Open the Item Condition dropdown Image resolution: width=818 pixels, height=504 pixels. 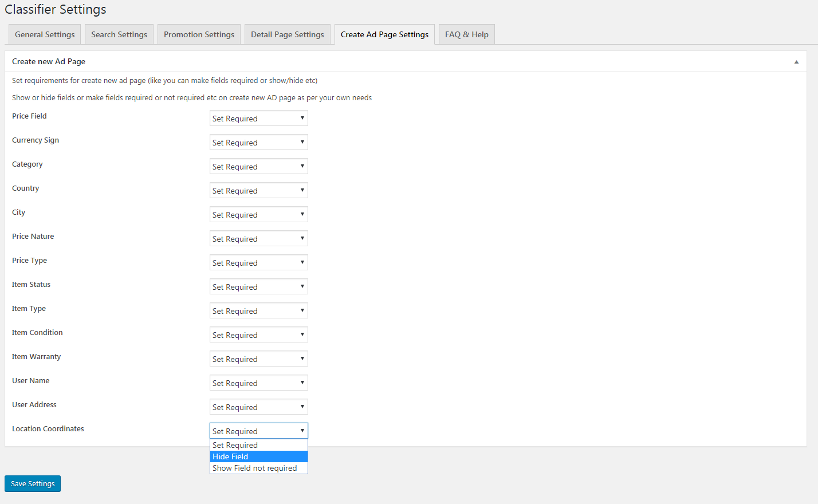258,335
